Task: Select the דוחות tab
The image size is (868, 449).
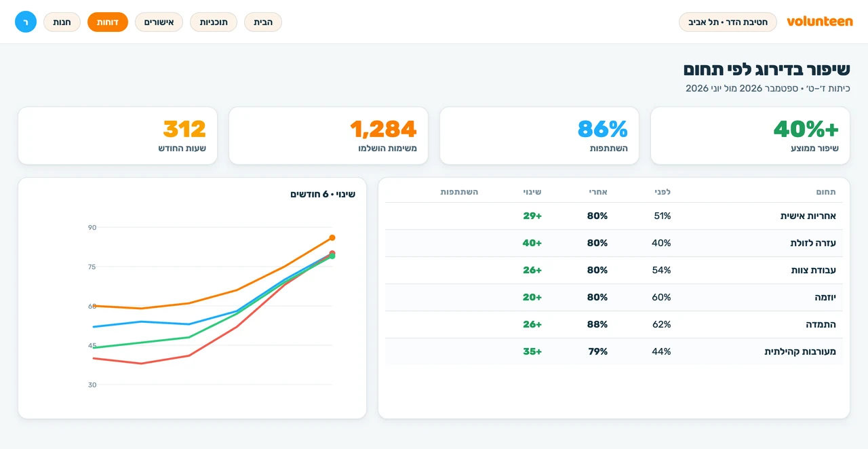Action: pyautogui.click(x=108, y=22)
